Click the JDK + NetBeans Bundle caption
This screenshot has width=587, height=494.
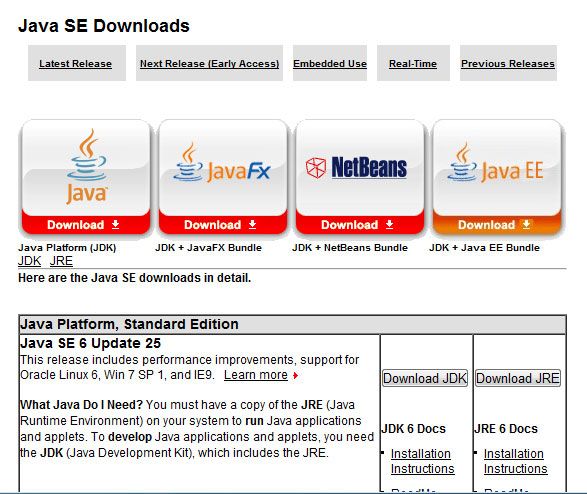350,248
